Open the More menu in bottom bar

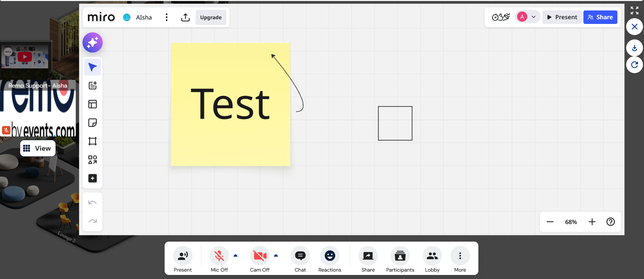[460, 256]
